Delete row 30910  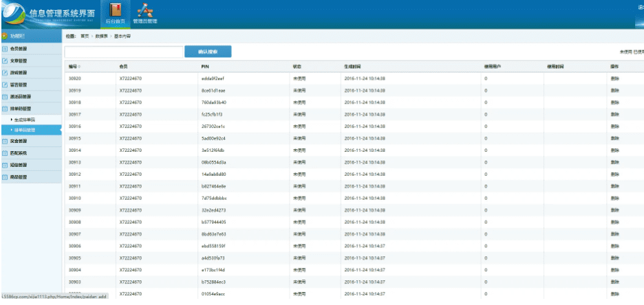point(615,198)
